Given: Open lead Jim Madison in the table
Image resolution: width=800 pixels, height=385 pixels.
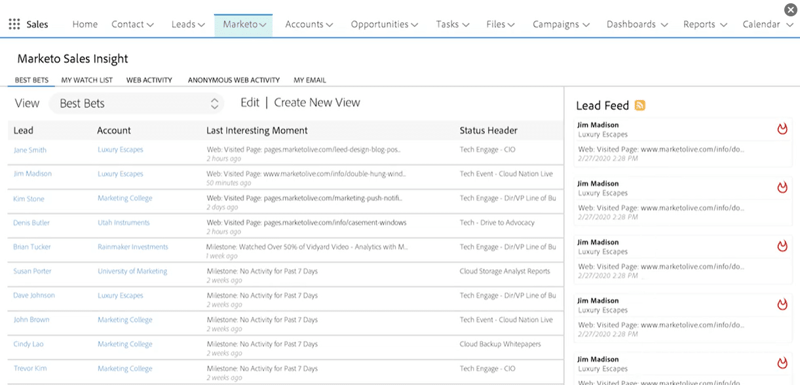Looking at the screenshot, I should (x=32, y=174).
